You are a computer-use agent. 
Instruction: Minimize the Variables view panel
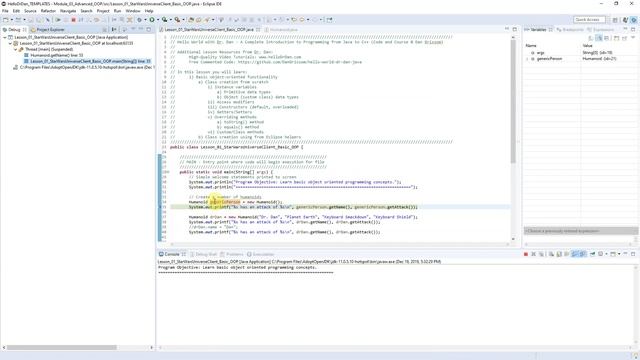click(625, 29)
